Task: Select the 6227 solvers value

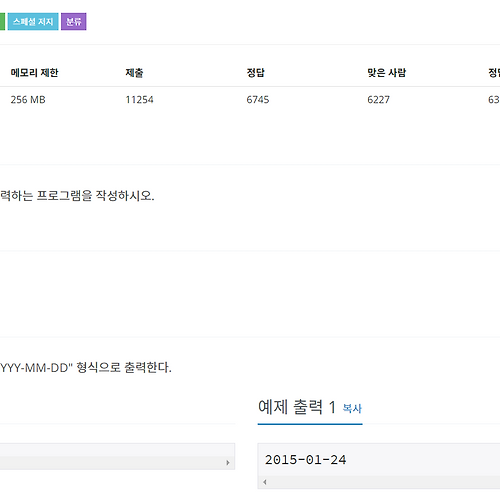Action: 378,100
